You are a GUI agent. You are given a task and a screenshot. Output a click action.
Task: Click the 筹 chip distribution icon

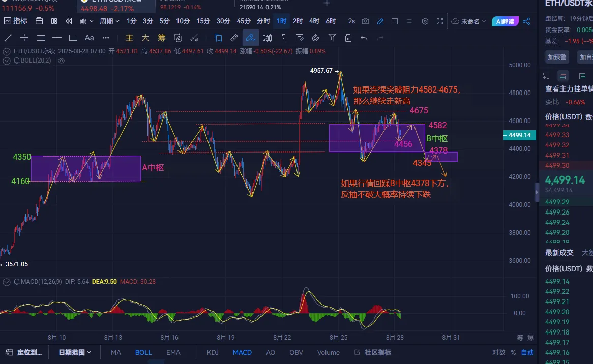click(x=162, y=38)
